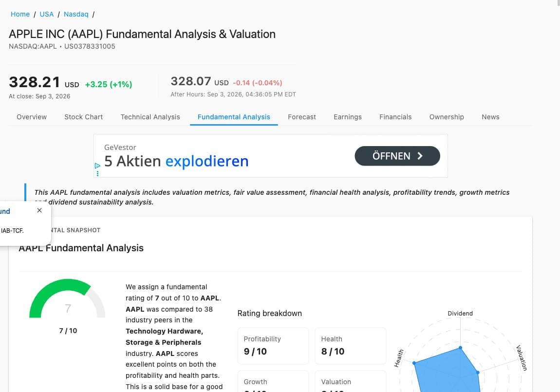Go to Home breadcrumb link
Viewport: 560px width, 392px height.
(20, 14)
